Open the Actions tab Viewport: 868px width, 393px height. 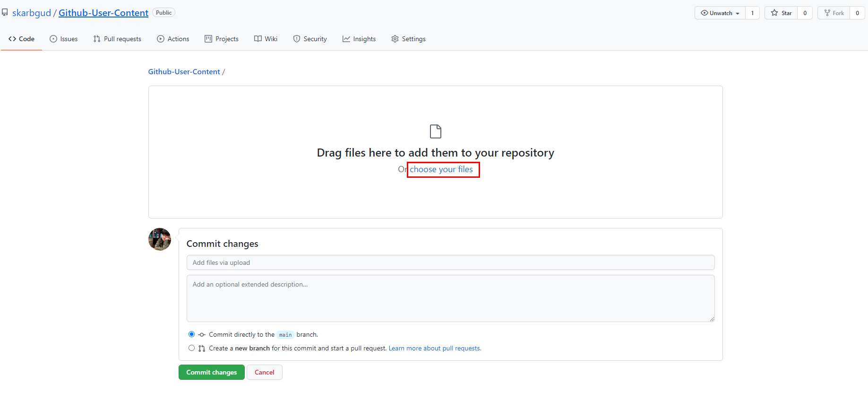(173, 39)
